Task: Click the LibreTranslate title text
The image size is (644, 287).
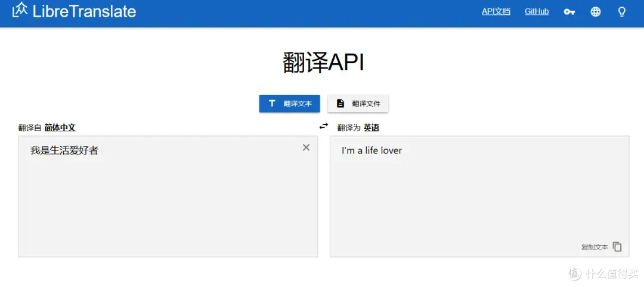Action: [x=84, y=11]
